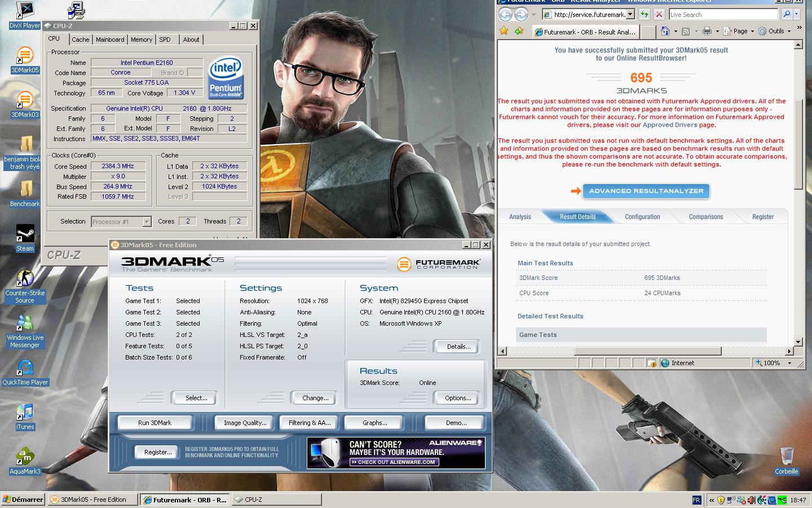Go to the IE home page
812x508 pixels.
coord(666,31)
